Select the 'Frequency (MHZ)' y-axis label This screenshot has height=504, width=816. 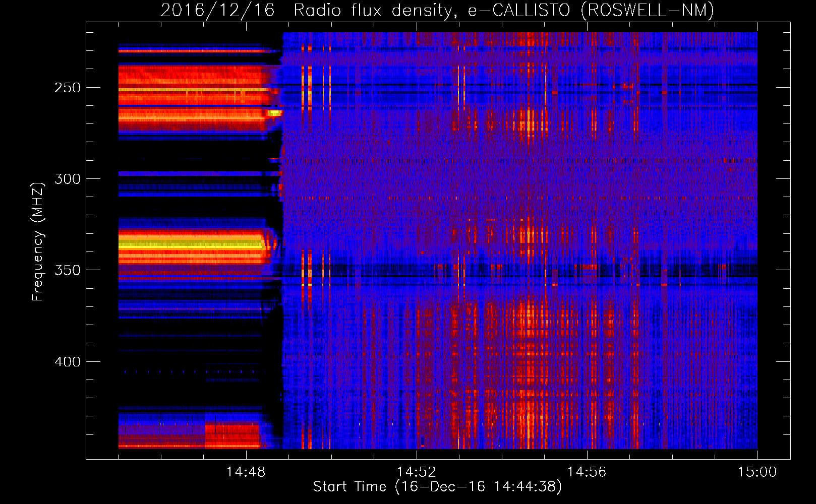click(x=38, y=242)
